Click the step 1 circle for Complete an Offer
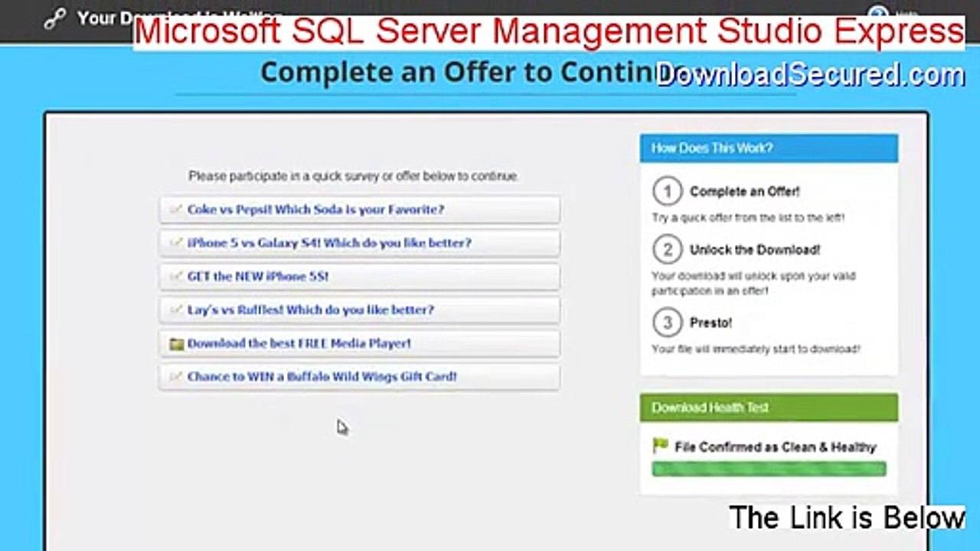The height and width of the screenshot is (551, 980). tap(667, 191)
